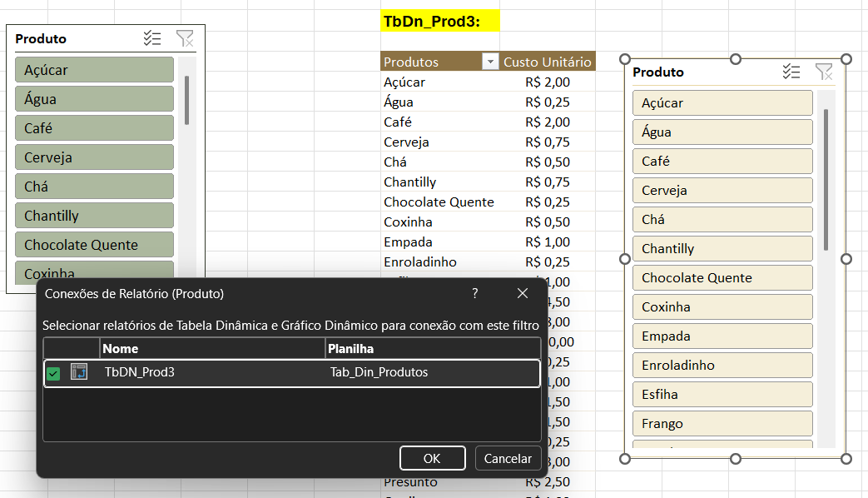Select Empada in the beige slicer

pyautogui.click(x=722, y=336)
